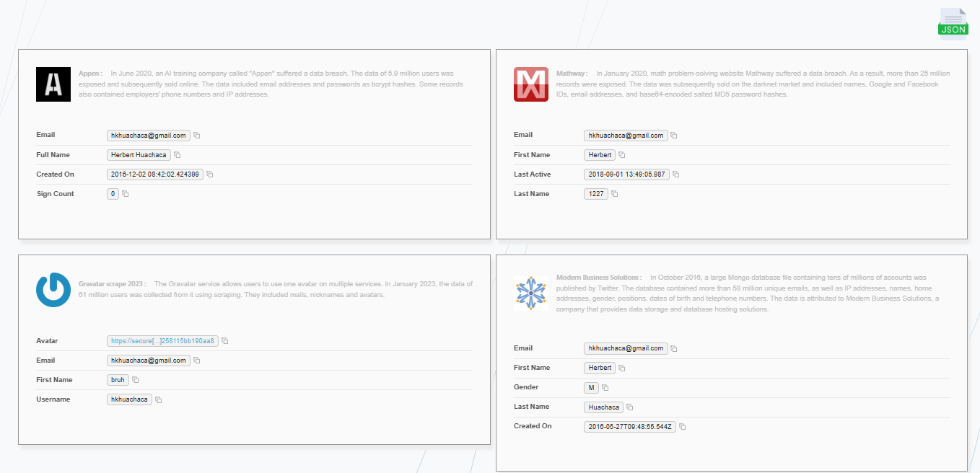Copy the Mathway Last Active timestamp
Viewport: 980px width, 473px height.
coord(676,174)
